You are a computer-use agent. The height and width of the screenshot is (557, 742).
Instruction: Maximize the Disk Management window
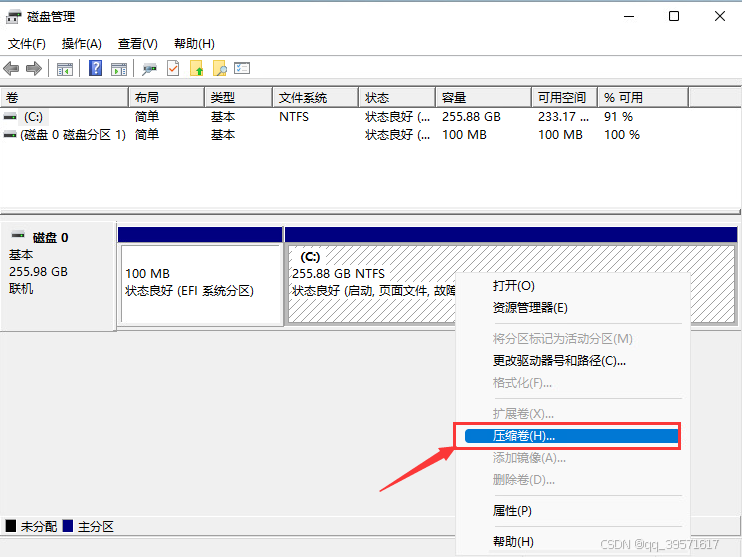(x=674, y=17)
